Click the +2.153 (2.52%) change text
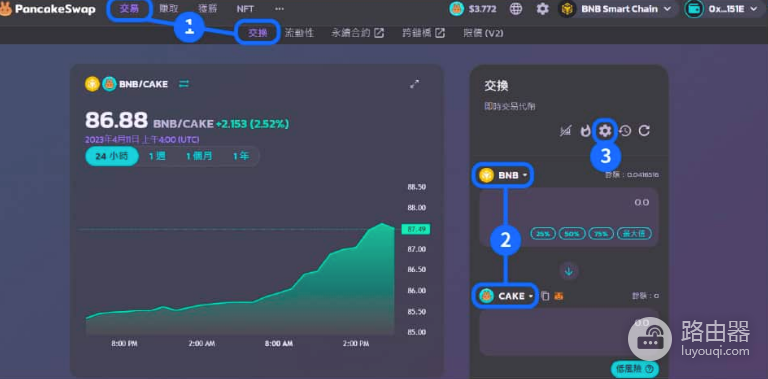 click(x=252, y=124)
